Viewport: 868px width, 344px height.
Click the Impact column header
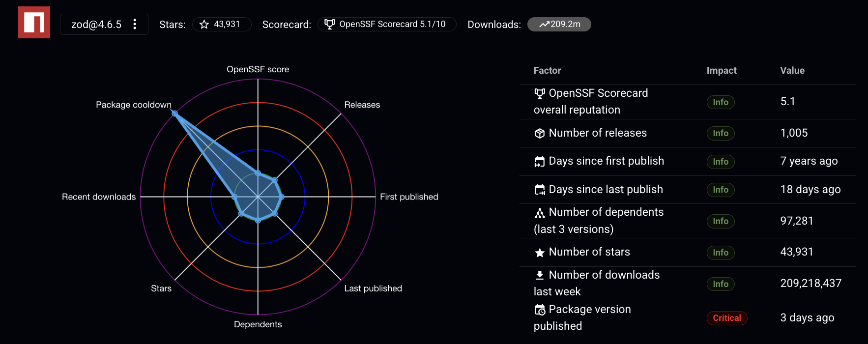click(722, 70)
